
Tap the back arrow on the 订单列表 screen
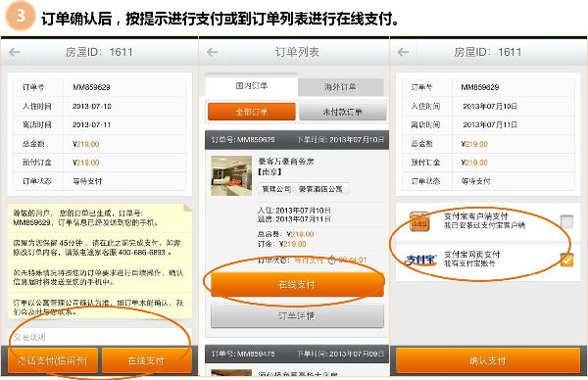(x=213, y=52)
